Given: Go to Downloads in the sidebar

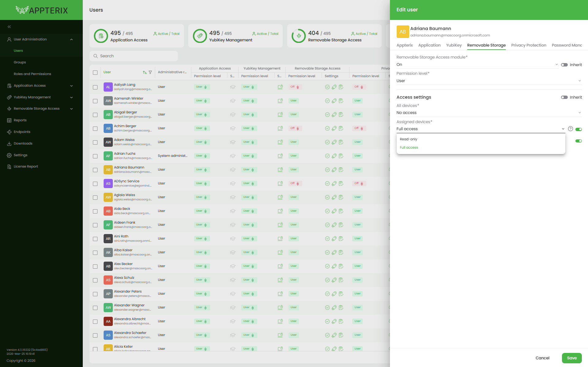Looking at the screenshot, I should (x=23, y=144).
